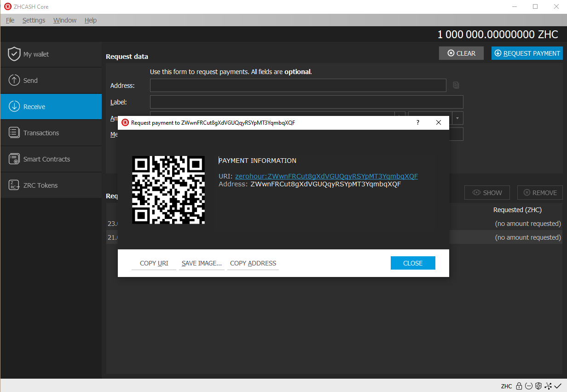Click the padlock icon in status bar
The height and width of the screenshot is (392, 567).
[x=519, y=386]
